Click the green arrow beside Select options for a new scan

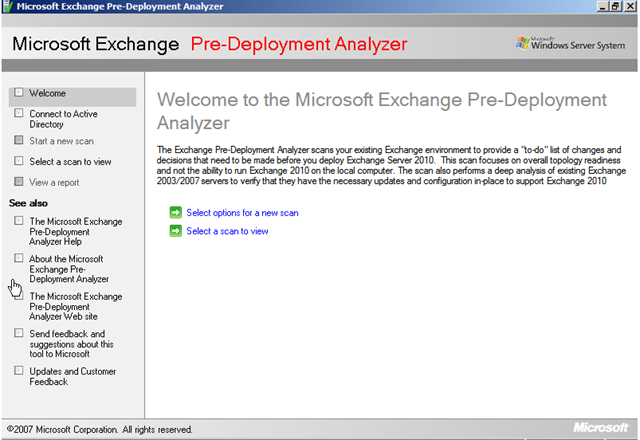pos(176,213)
